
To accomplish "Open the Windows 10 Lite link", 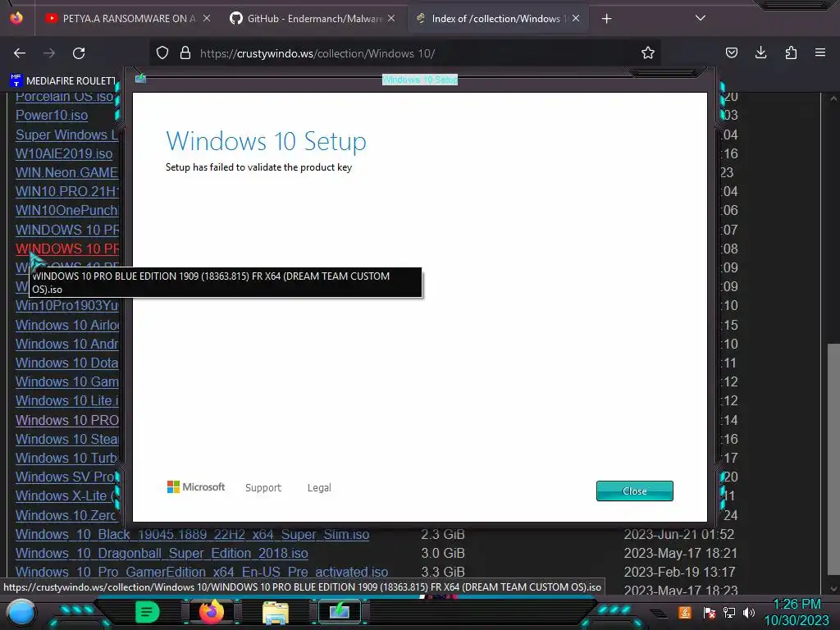I will [67, 400].
